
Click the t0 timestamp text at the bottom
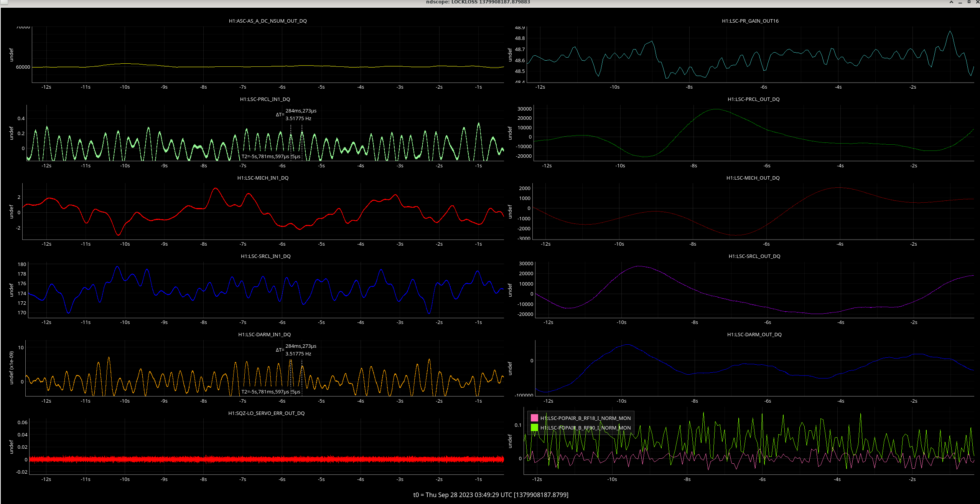click(491, 495)
